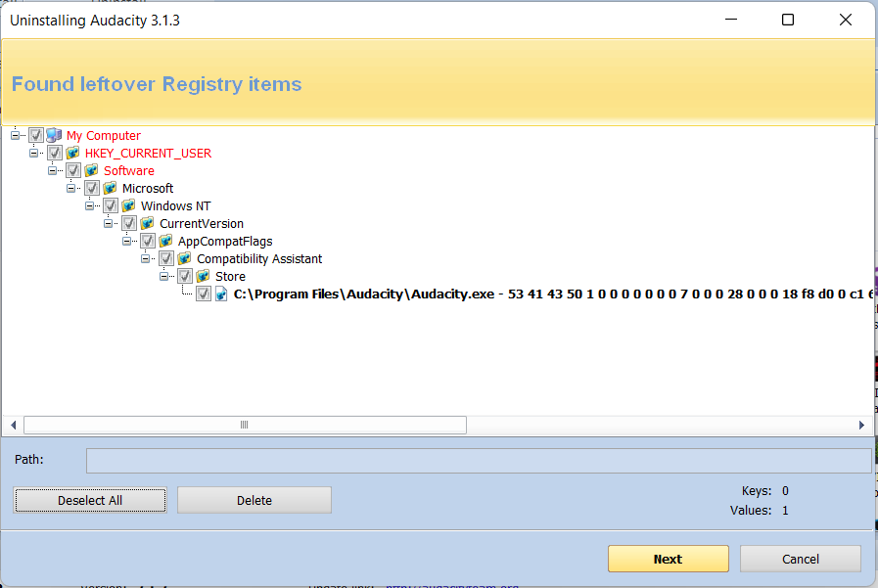This screenshot has width=878, height=588.
Task: Click the Audacity.exe registry value icon
Action: (222, 294)
